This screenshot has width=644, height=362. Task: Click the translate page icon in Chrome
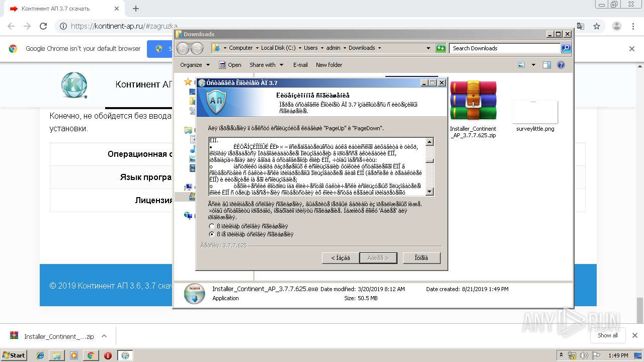(580, 26)
